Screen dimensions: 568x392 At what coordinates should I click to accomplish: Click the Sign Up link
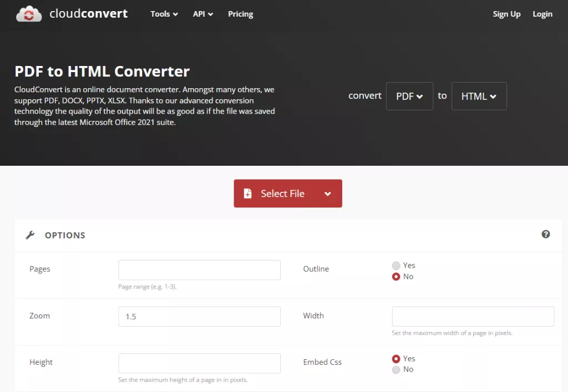coord(506,14)
